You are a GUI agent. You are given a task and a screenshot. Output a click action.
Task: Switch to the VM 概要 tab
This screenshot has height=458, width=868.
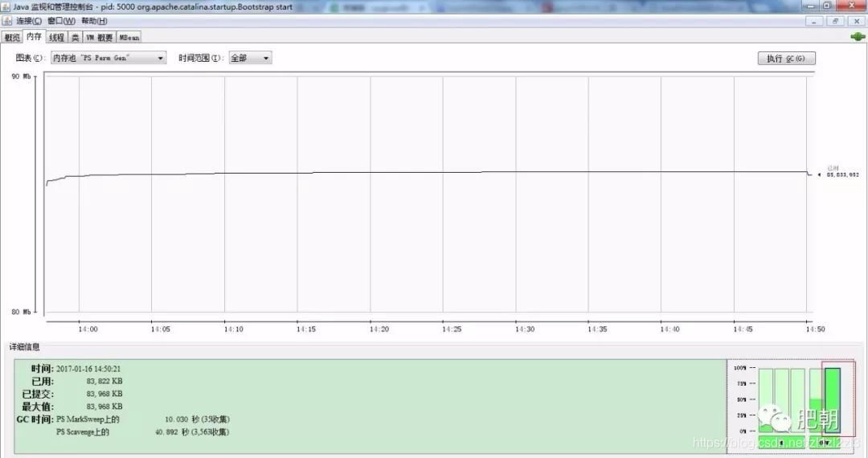pyautogui.click(x=100, y=38)
